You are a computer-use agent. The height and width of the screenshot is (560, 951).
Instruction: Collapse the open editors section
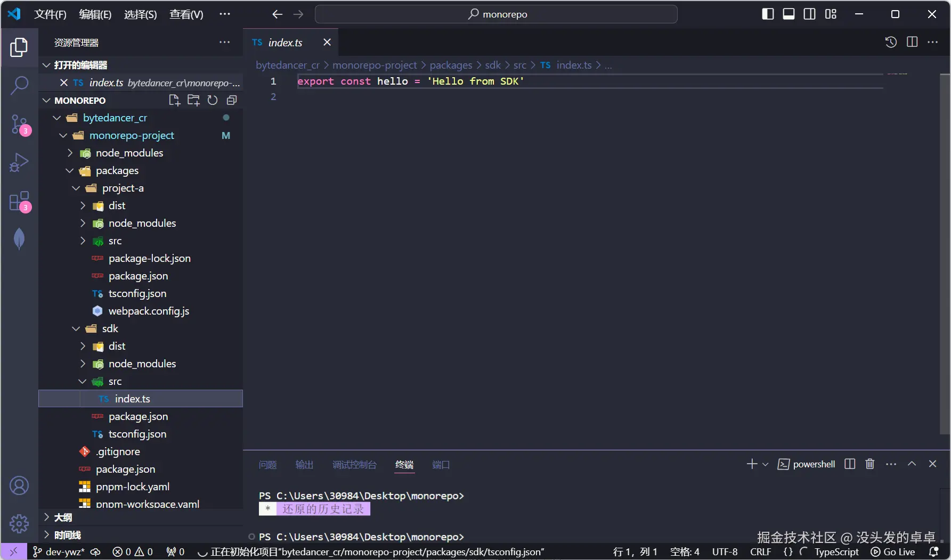(47, 65)
